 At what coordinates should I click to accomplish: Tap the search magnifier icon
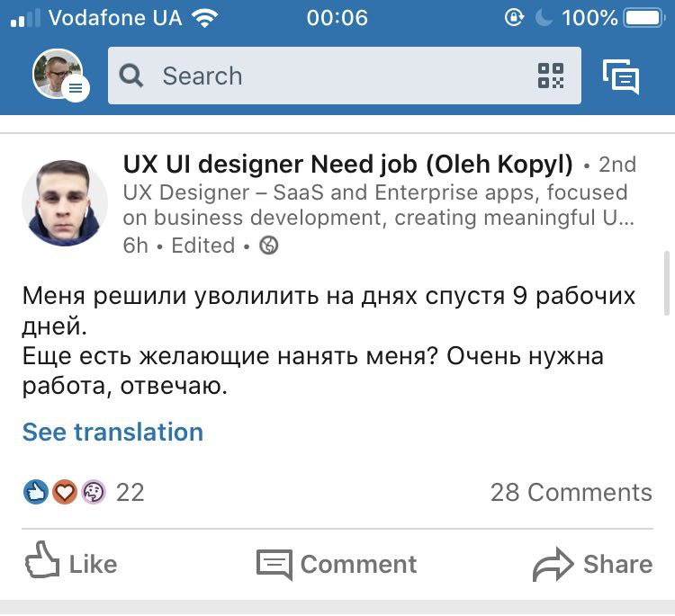coord(130,76)
